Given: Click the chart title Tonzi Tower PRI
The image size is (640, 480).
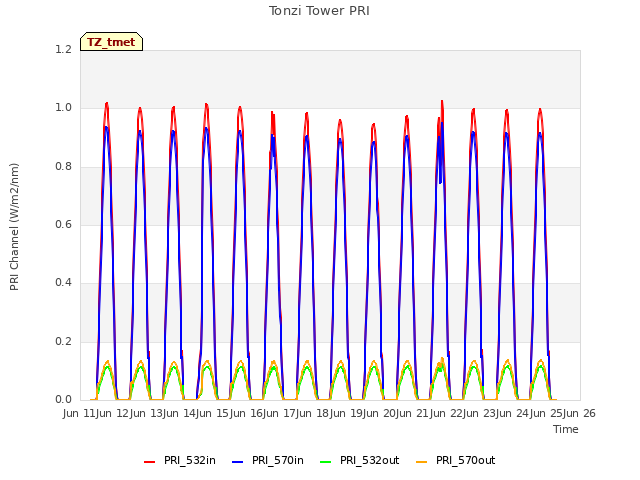Looking at the screenshot, I should [319, 11].
